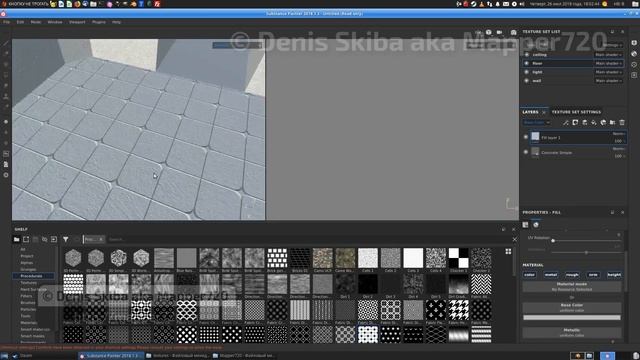
Task: Open the Main shader dropdown for ceiling
Action: tap(608, 55)
